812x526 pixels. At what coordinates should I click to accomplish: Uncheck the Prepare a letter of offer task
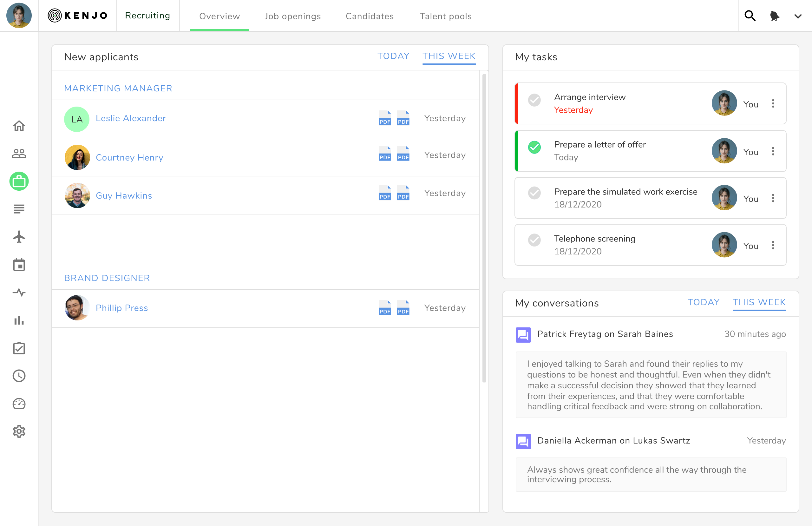click(x=534, y=148)
